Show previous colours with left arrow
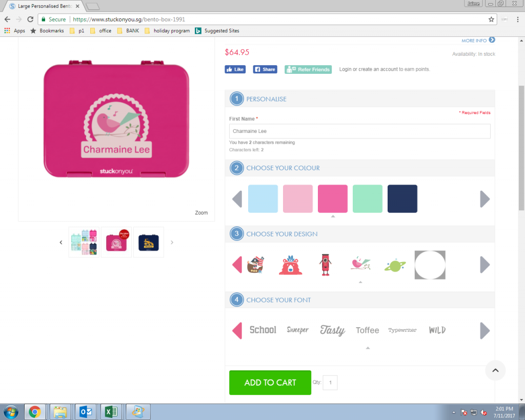Screen dimensions: 525x420 point(237,199)
